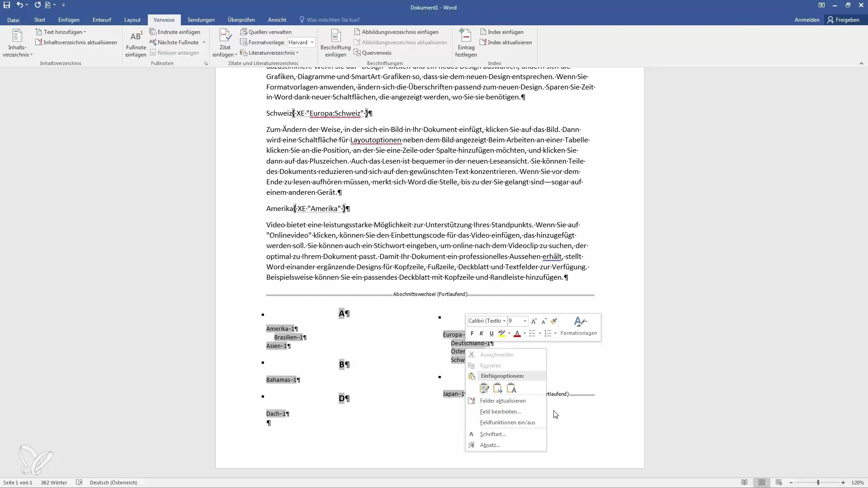Click Quellen verwalten
Viewport: 868px width, 488px height.
tap(266, 32)
